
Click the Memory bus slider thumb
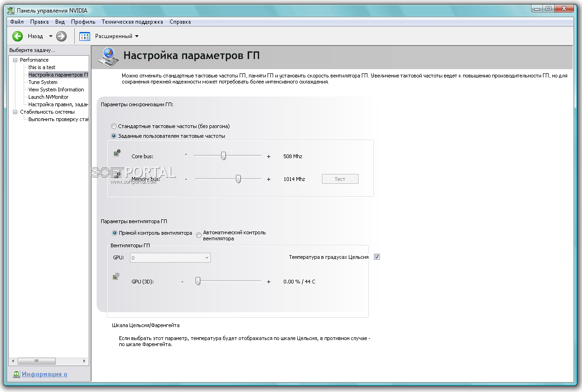(238, 179)
